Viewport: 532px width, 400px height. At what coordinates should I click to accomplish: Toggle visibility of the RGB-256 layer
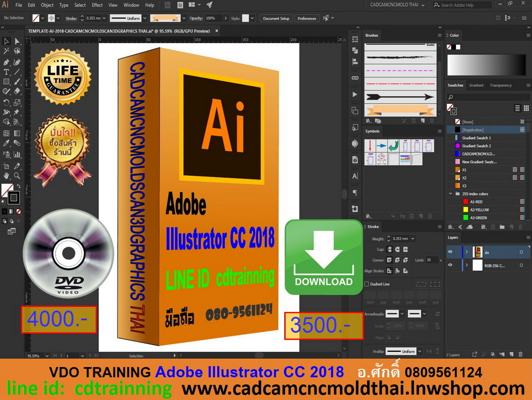[x=450, y=265]
